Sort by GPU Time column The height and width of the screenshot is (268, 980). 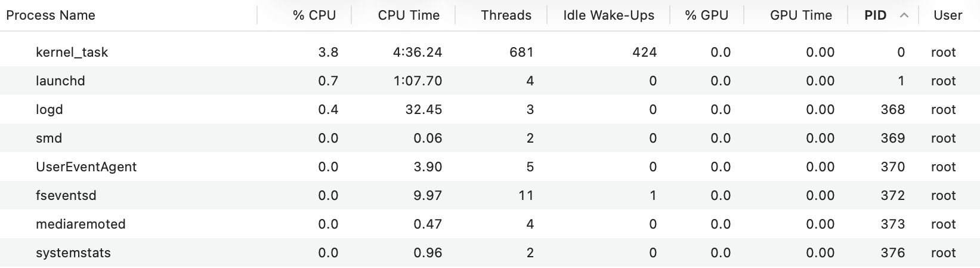click(800, 16)
